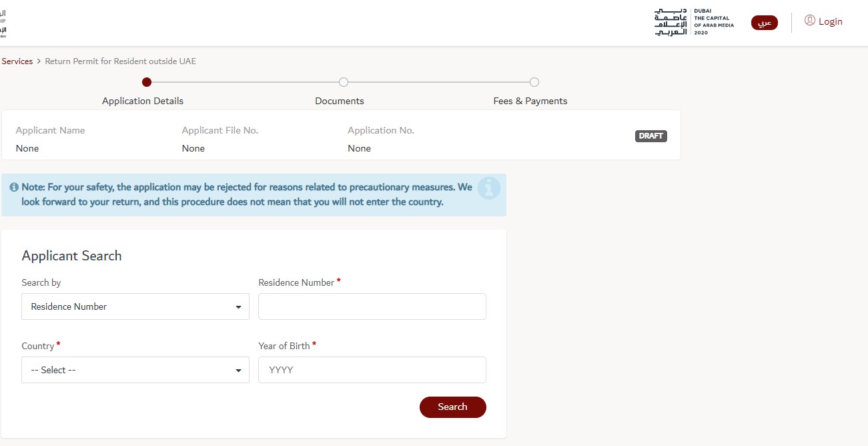
Task: Click the DRAFT status badge
Action: [x=650, y=136]
